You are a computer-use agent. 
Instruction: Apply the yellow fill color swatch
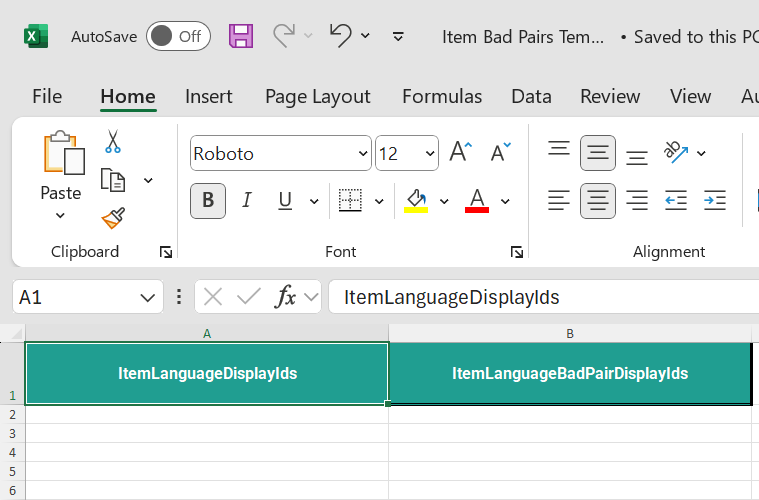coord(415,201)
